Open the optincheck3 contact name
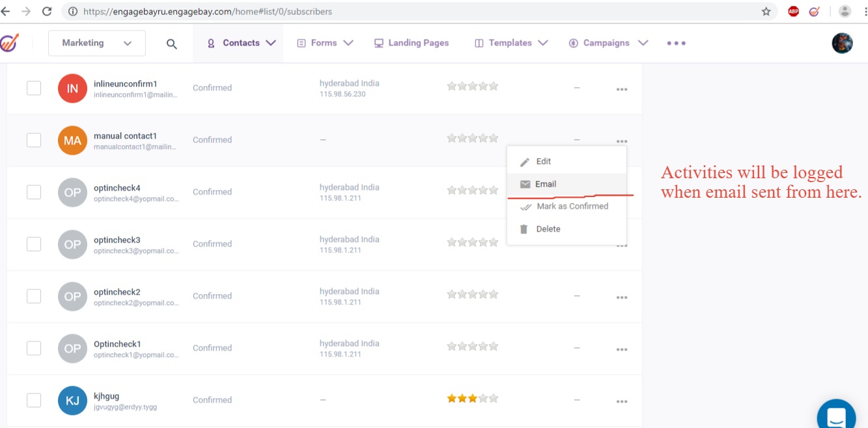This screenshot has height=428, width=868. coord(117,240)
